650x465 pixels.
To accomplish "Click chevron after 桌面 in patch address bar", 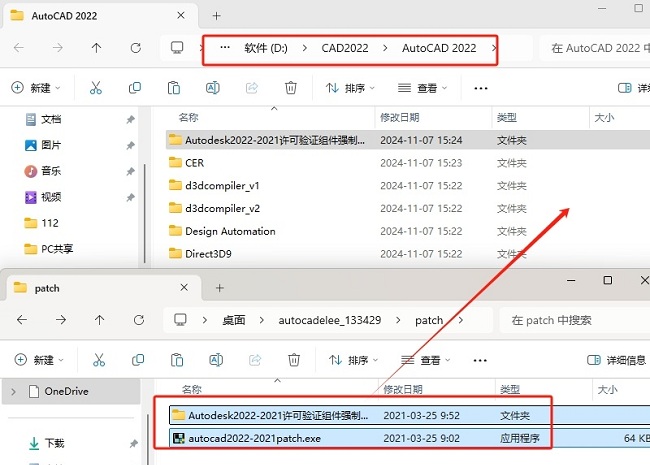I will (x=262, y=320).
